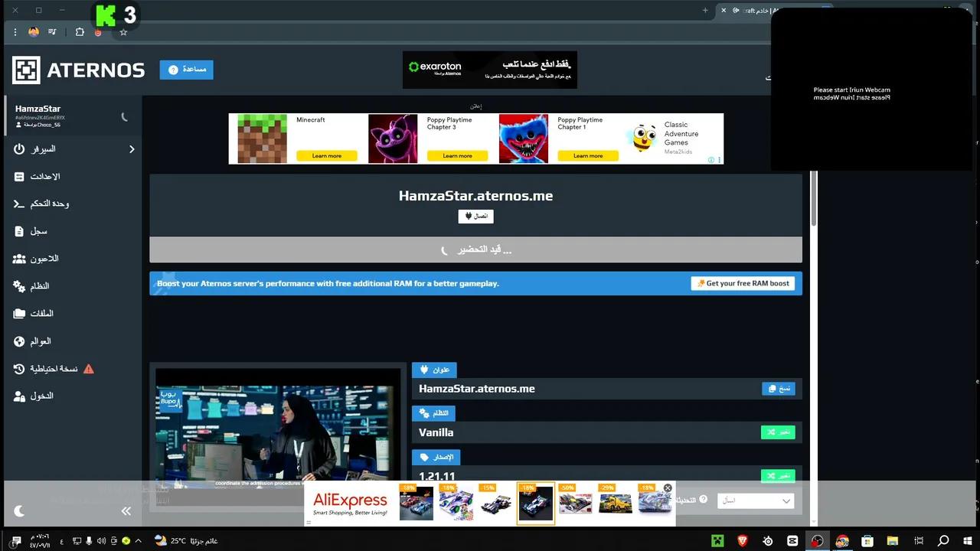Click the backup warning triangle icon

[89, 369]
